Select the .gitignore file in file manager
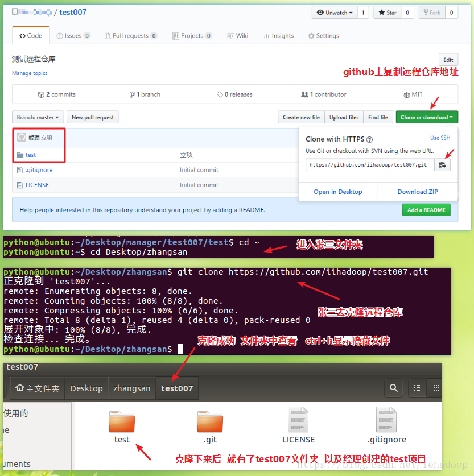This screenshot has width=474, height=476. pyautogui.click(x=386, y=425)
